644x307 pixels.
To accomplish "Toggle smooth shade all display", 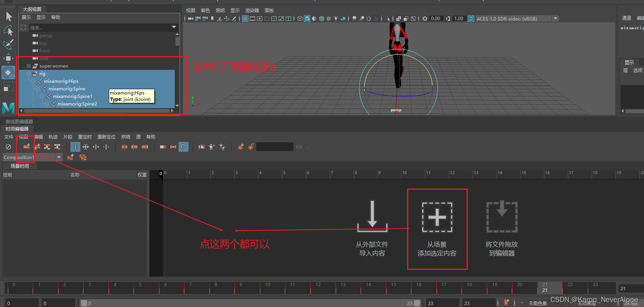I will coord(307,19).
